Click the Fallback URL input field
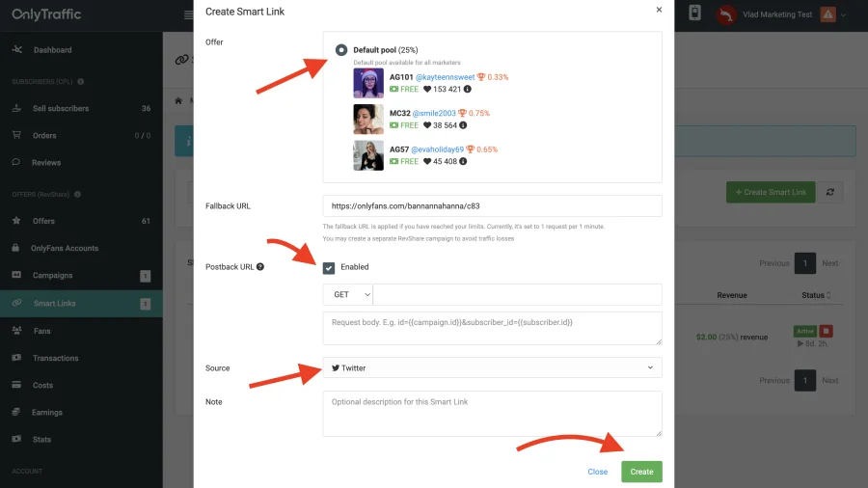Image resolution: width=868 pixels, height=488 pixels. (x=492, y=206)
